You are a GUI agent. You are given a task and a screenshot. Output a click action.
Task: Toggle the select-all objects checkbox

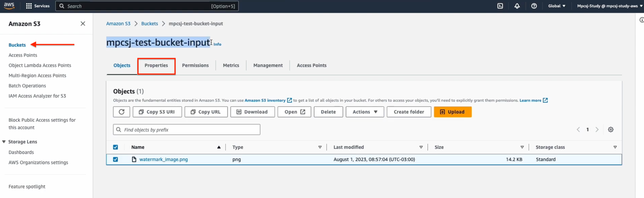116,147
